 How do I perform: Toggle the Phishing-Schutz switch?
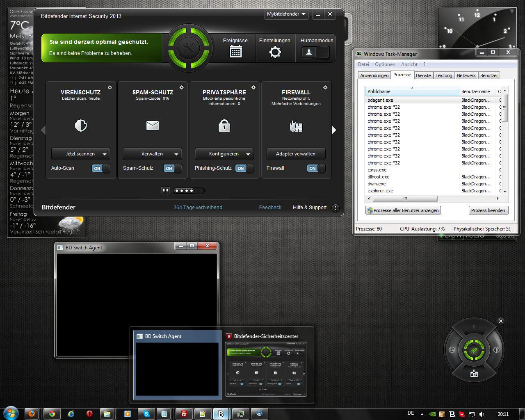(244, 168)
